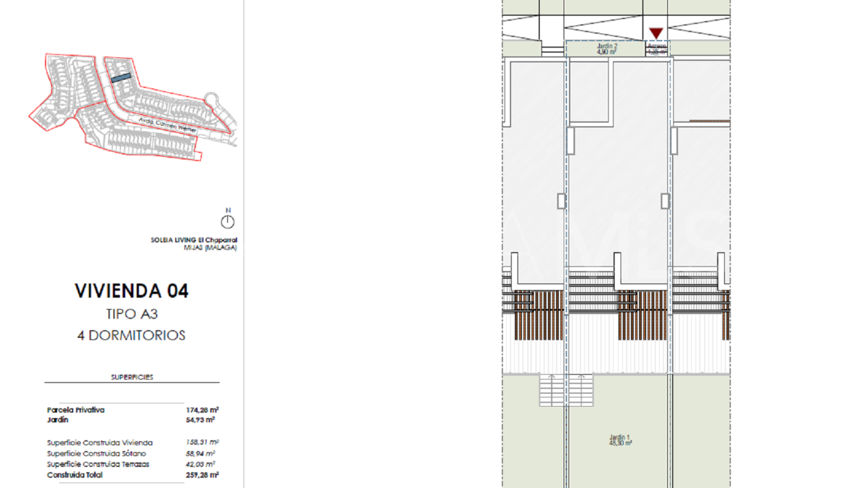Screen dimensions: 868x488
Task: Click the Jardín 1 48,30 m² label
Action: (x=620, y=440)
